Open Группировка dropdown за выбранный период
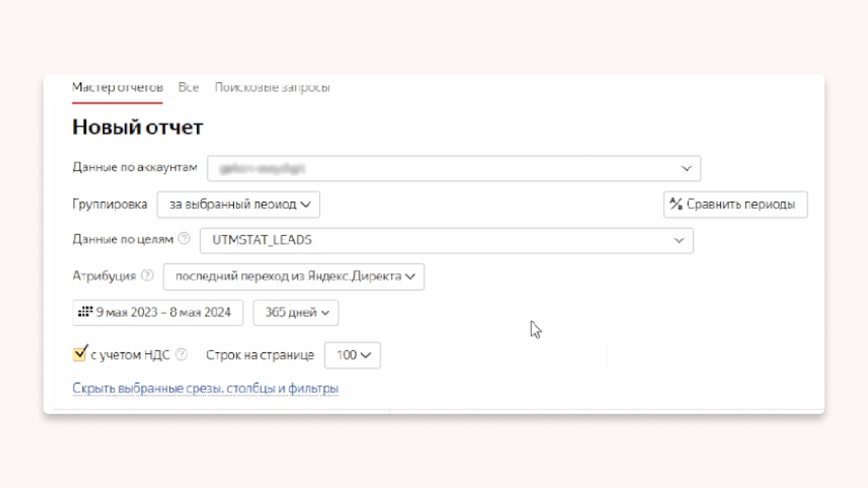The width and height of the screenshot is (868, 488). pos(238,204)
